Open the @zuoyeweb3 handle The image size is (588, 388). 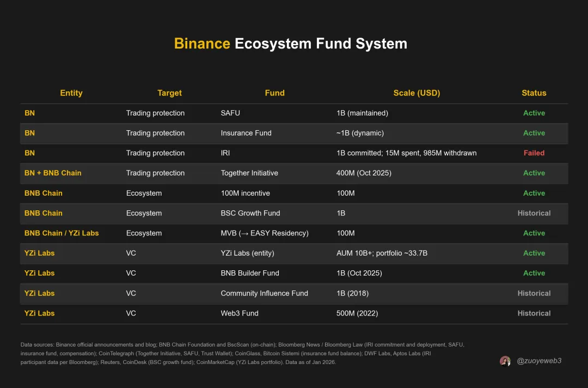[538, 361]
